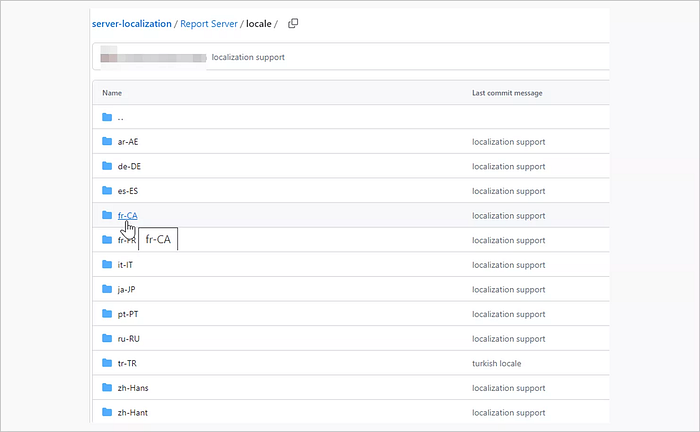Open the pt-PT folder link
This screenshot has width=700, height=432.
point(128,314)
